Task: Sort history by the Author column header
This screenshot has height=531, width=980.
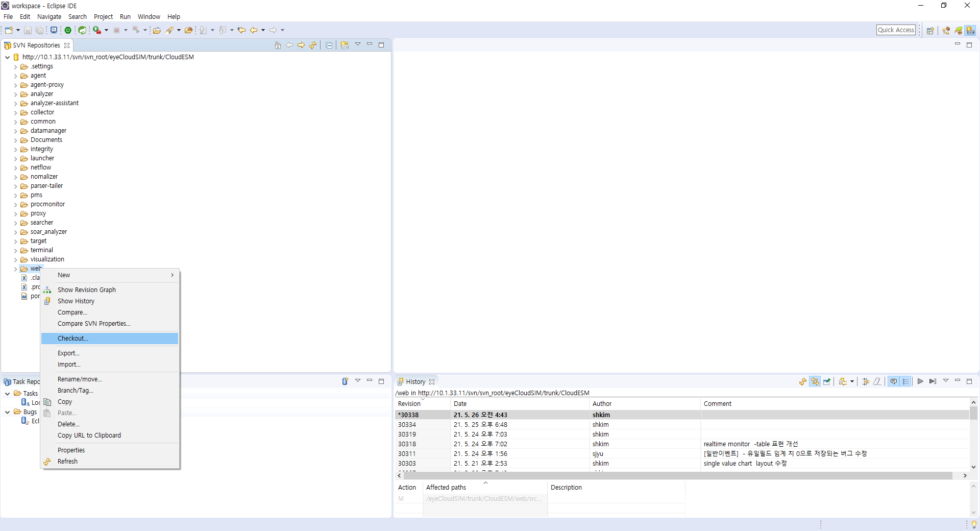Action: click(x=645, y=404)
